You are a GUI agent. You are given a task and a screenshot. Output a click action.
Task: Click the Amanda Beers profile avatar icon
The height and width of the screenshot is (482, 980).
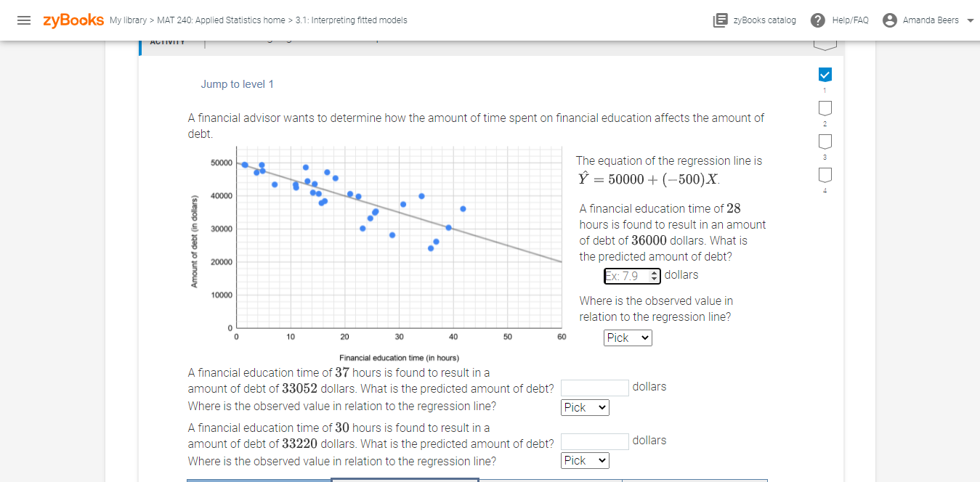pos(889,20)
